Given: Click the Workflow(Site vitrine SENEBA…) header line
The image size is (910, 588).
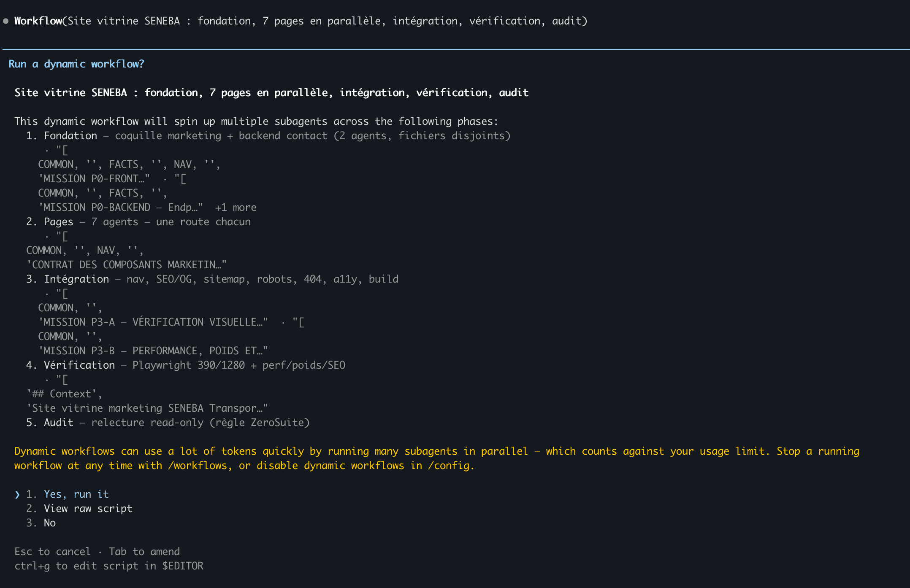Looking at the screenshot, I should tap(301, 21).
